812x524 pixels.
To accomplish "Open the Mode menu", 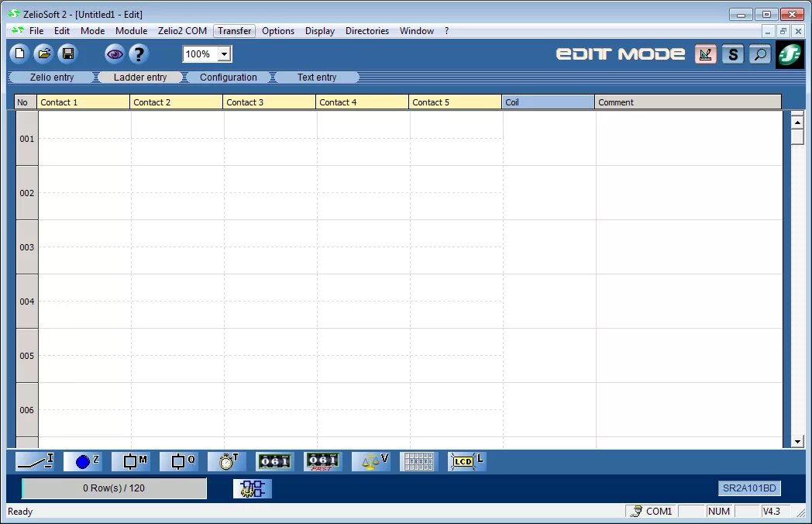I will (93, 30).
